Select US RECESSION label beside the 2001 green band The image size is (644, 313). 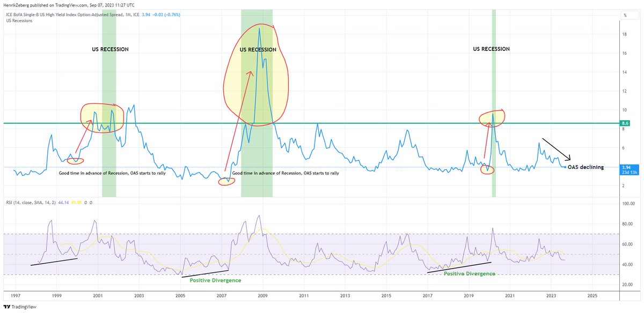(110, 49)
